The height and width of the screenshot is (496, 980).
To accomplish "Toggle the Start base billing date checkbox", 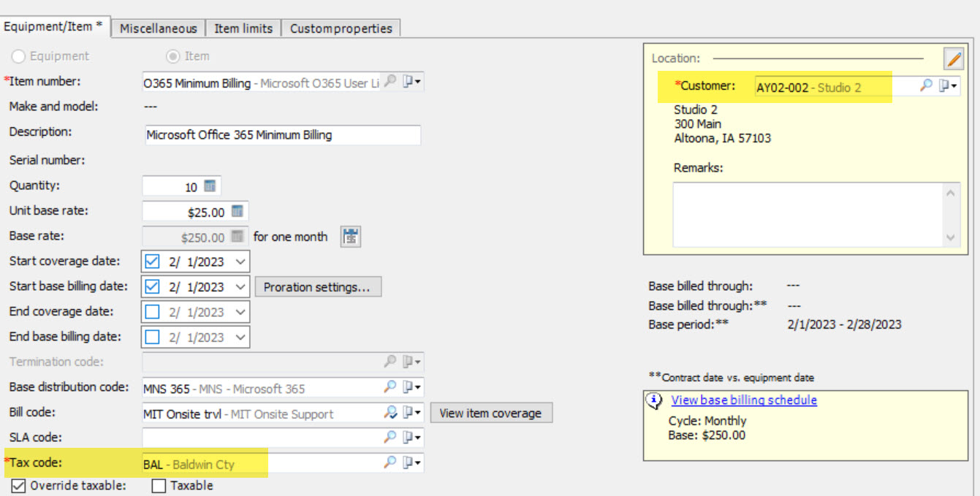I will [152, 287].
